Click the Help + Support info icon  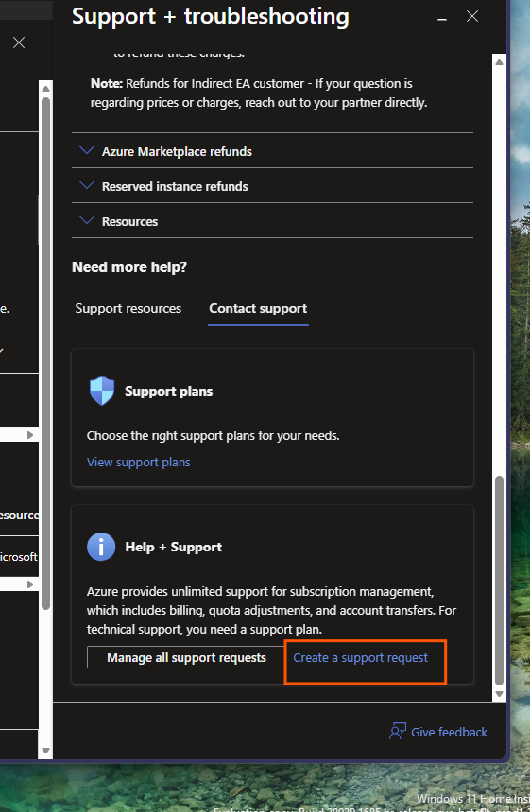[101, 547]
